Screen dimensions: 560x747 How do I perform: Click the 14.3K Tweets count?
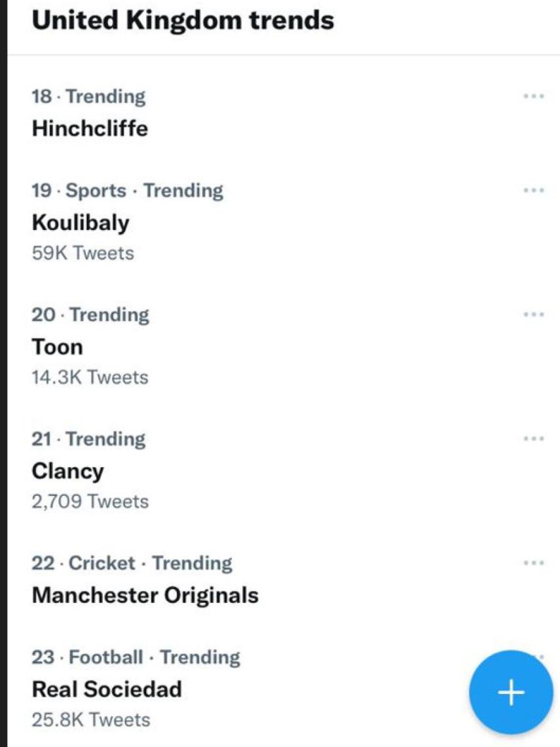click(x=90, y=377)
